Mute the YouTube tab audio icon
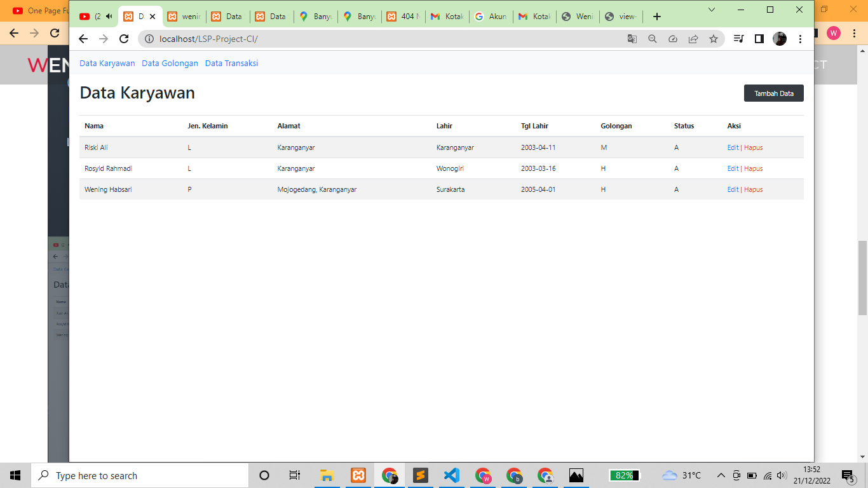Image resolution: width=868 pixels, height=488 pixels. pos(109,17)
